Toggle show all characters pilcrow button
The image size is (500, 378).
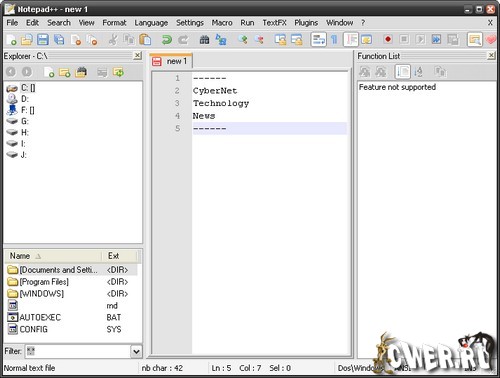334,39
